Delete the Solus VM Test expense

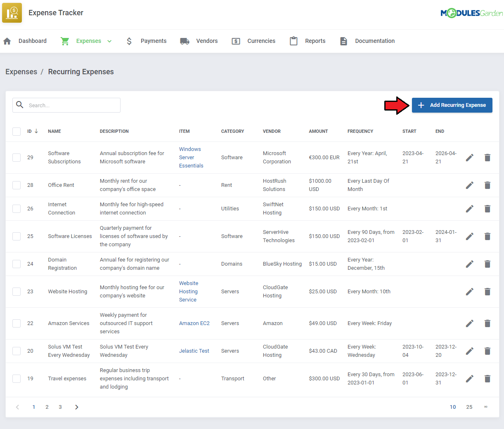487,351
